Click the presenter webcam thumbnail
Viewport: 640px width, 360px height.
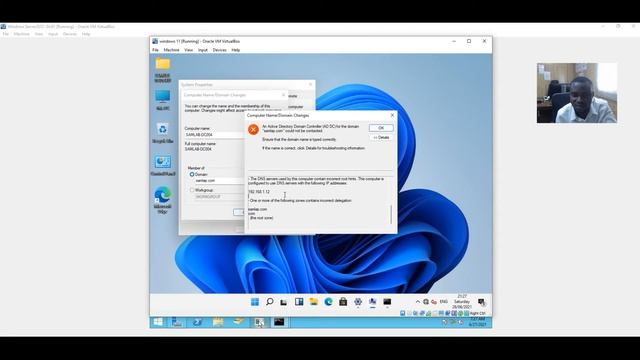click(x=577, y=93)
